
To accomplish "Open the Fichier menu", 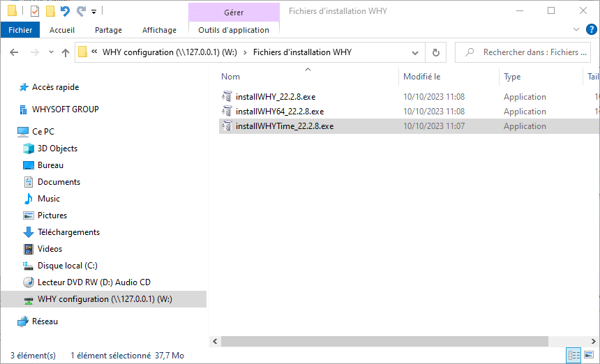I will click(x=20, y=30).
